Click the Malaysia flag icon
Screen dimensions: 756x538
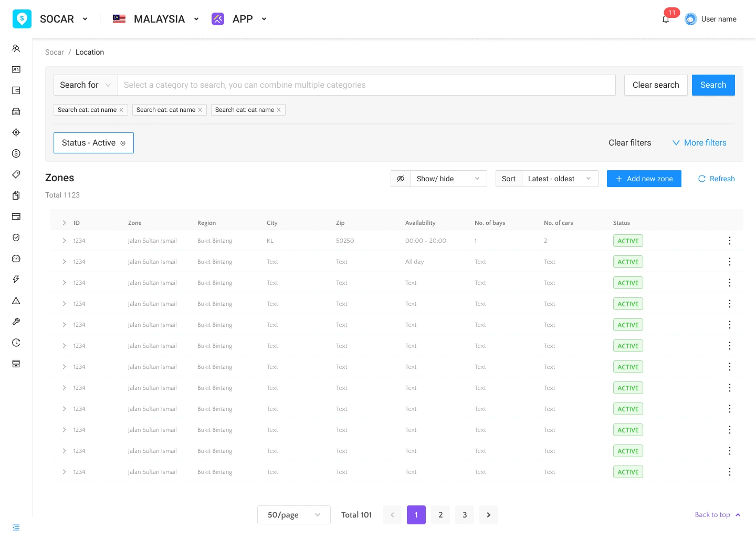click(119, 19)
